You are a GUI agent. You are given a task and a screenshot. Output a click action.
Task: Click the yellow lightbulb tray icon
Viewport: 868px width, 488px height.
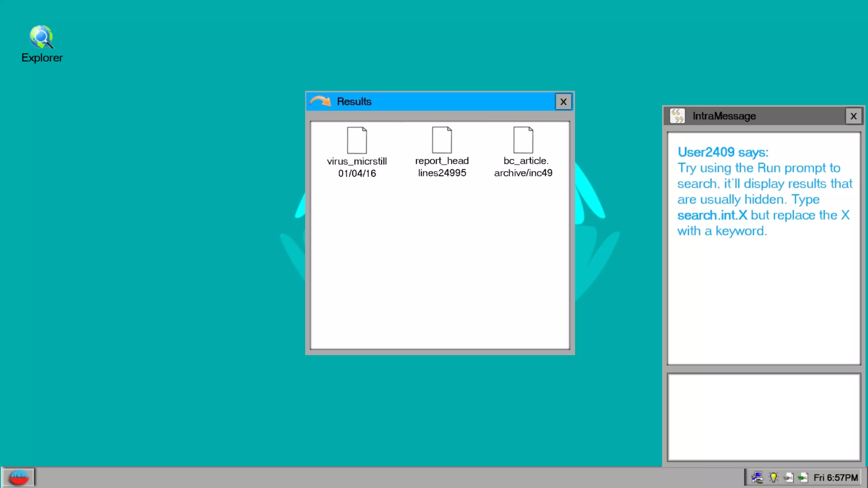(773, 477)
